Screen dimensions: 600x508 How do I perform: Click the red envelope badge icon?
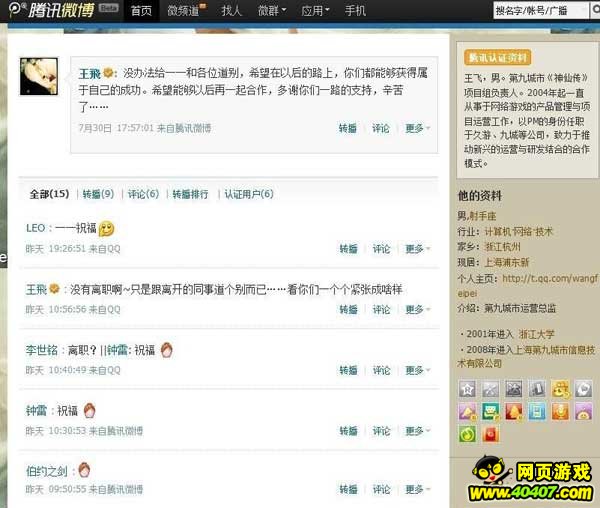click(491, 434)
